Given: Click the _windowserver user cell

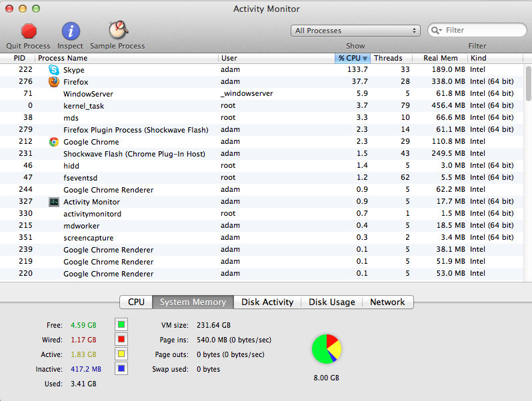Looking at the screenshot, I should tap(247, 93).
